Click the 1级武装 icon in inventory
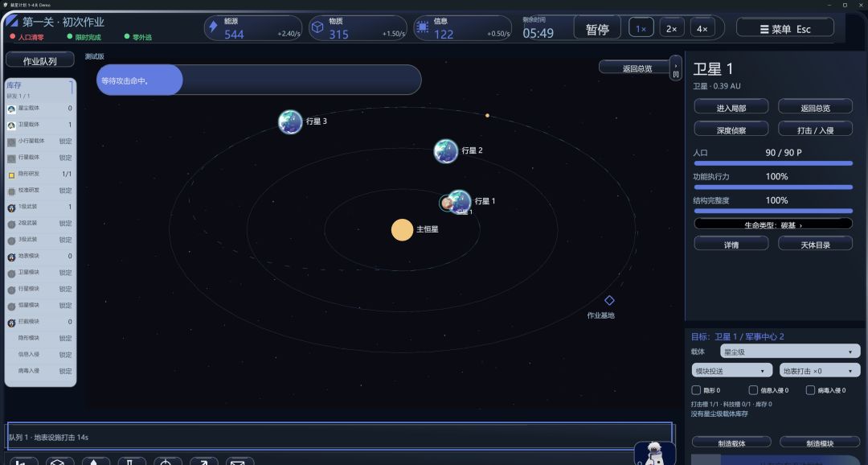Screen dimensions: 868x465 [11, 208]
